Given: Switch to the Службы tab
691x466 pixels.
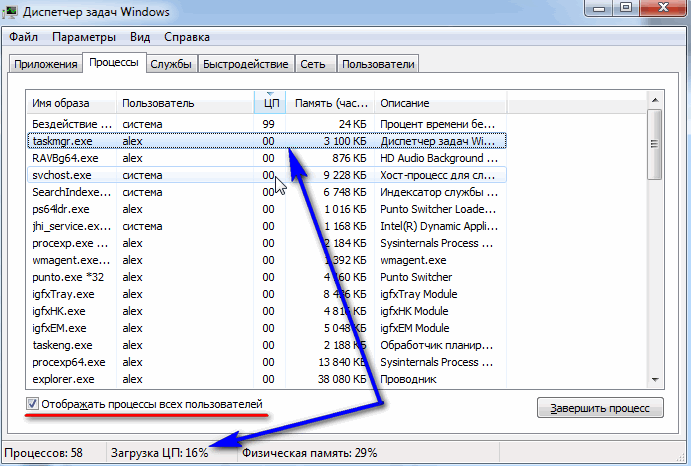Looking at the screenshot, I should click(x=171, y=64).
